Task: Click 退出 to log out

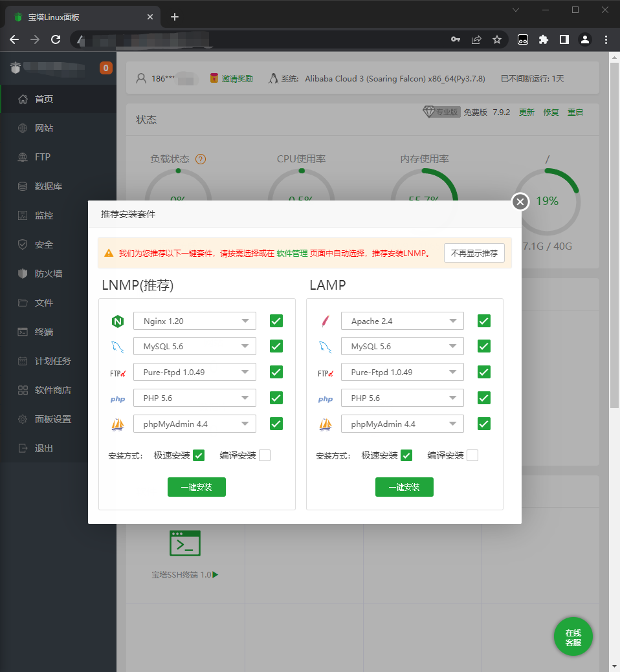Action: 44,449
